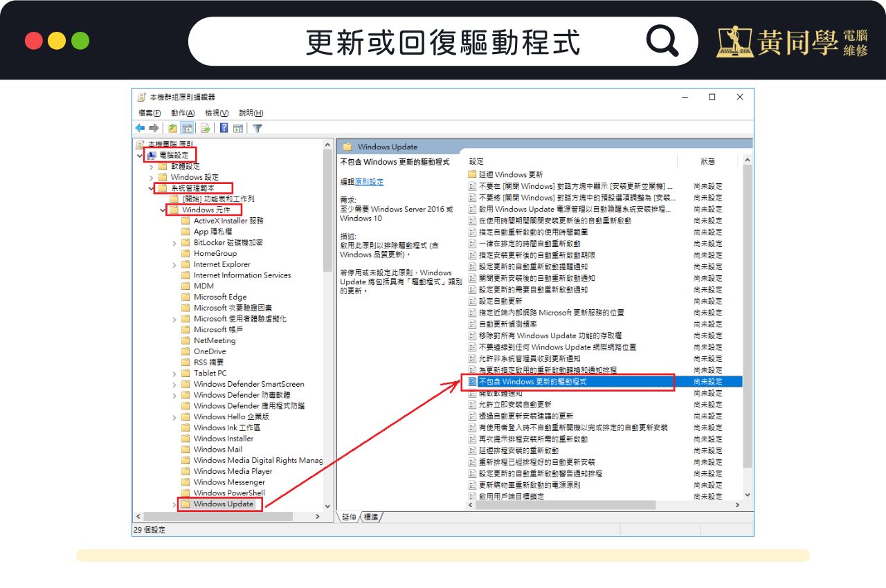Expand the 軟體設定 tree node
This screenshot has height=588, width=886.
point(152,166)
